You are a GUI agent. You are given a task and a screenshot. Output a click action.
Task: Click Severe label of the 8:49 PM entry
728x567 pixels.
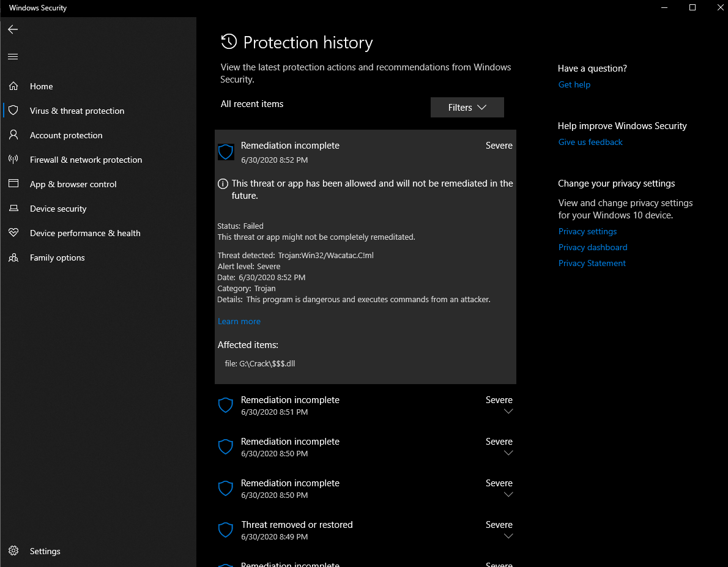tap(499, 524)
